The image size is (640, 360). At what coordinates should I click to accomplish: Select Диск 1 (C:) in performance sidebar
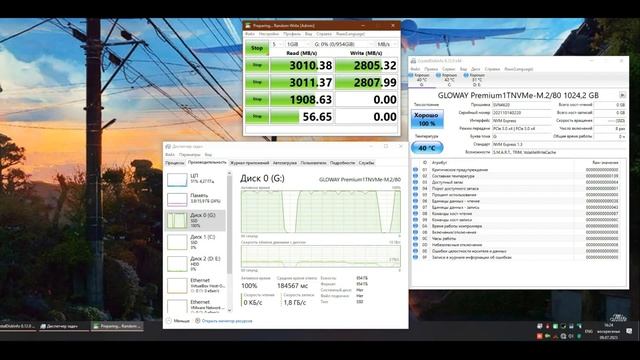click(x=196, y=242)
